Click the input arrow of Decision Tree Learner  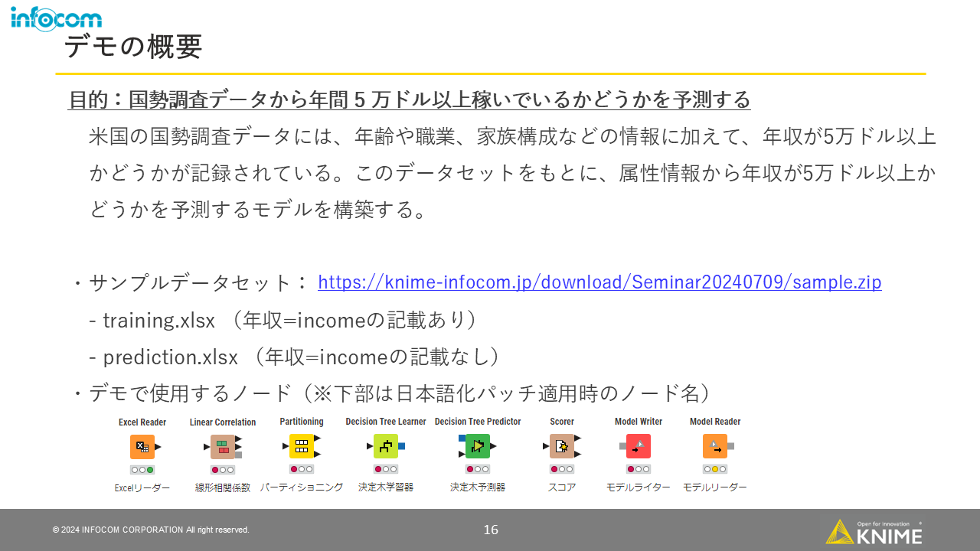[x=371, y=446]
